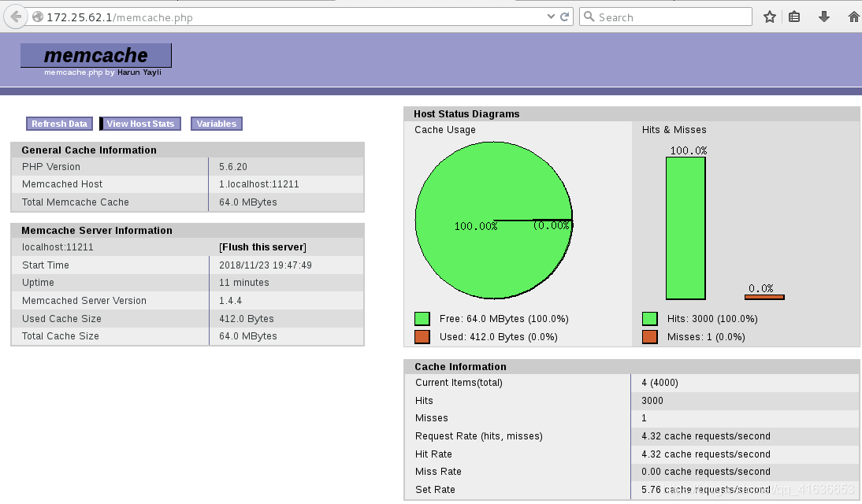Click the memcache logo link
The height and width of the screenshot is (504, 862).
(x=95, y=55)
